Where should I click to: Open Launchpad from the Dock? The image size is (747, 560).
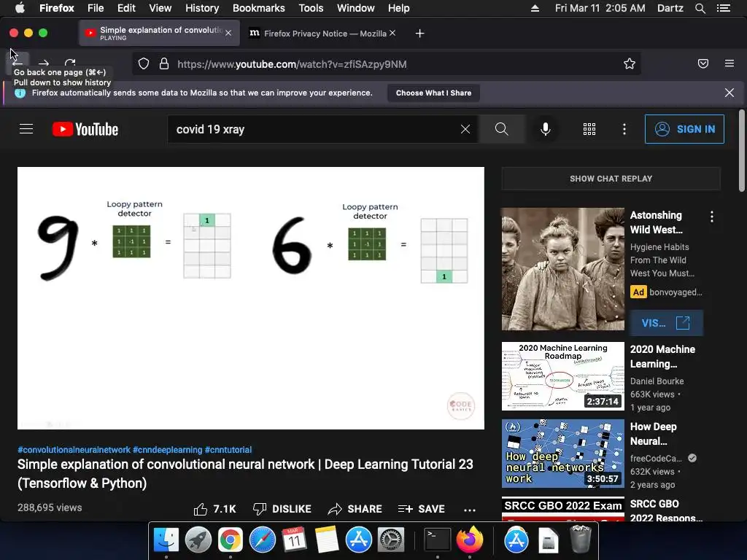coord(198,540)
